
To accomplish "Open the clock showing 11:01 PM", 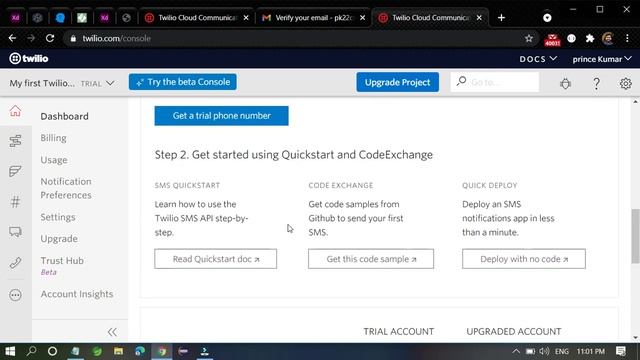I will pos(591,351).
